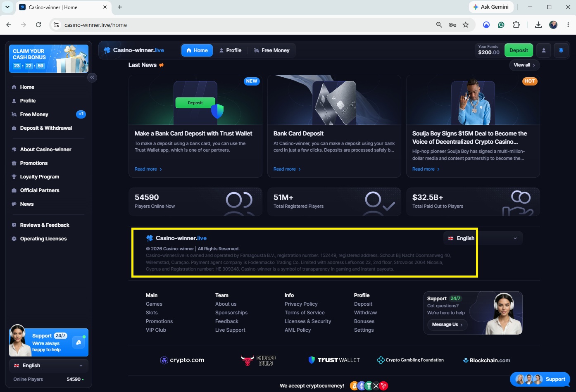Select the Home tab in top navigation
The image size is (576, 392).
(197, 50)
